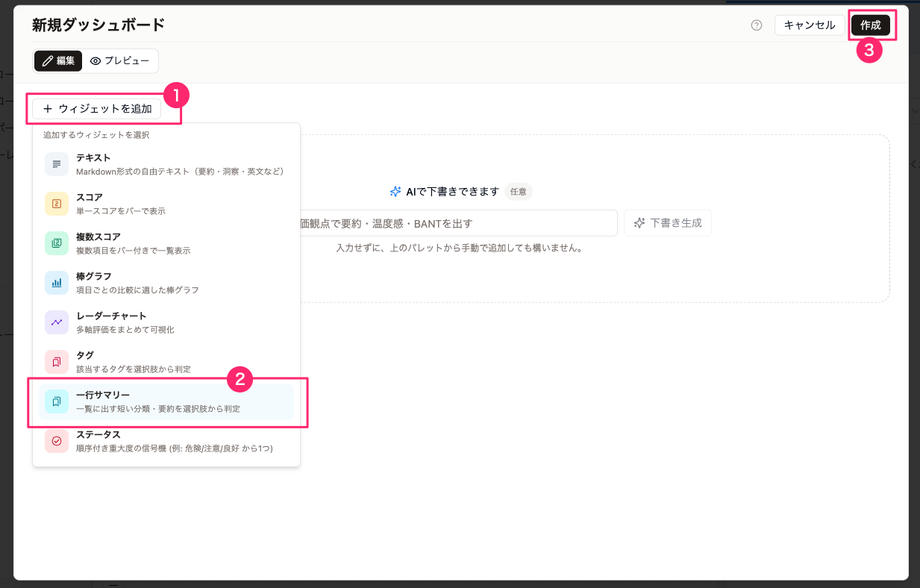
Task: Click the purple radar chart widget icon
Action: tap(57, 322)
